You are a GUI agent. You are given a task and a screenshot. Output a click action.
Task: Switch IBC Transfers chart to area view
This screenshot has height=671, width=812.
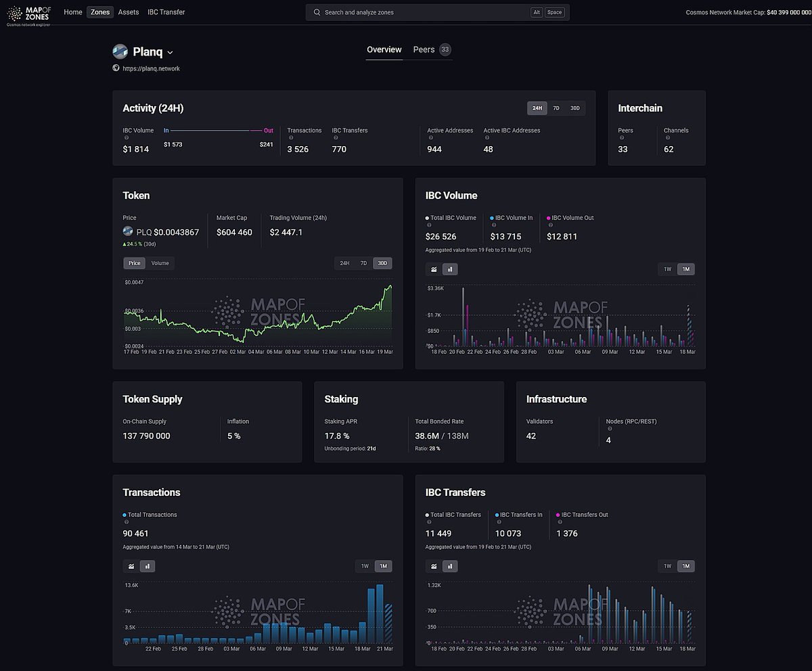click(x=434, y=566)
